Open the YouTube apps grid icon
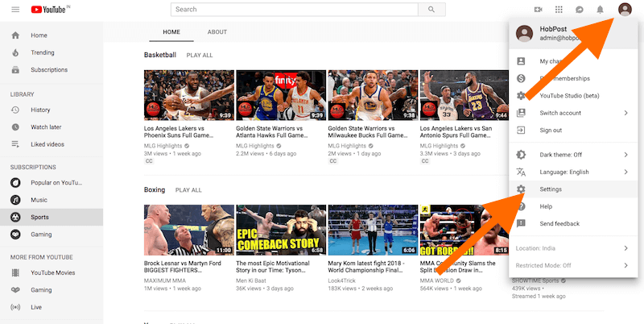The image size is (644, 324). 559,10
